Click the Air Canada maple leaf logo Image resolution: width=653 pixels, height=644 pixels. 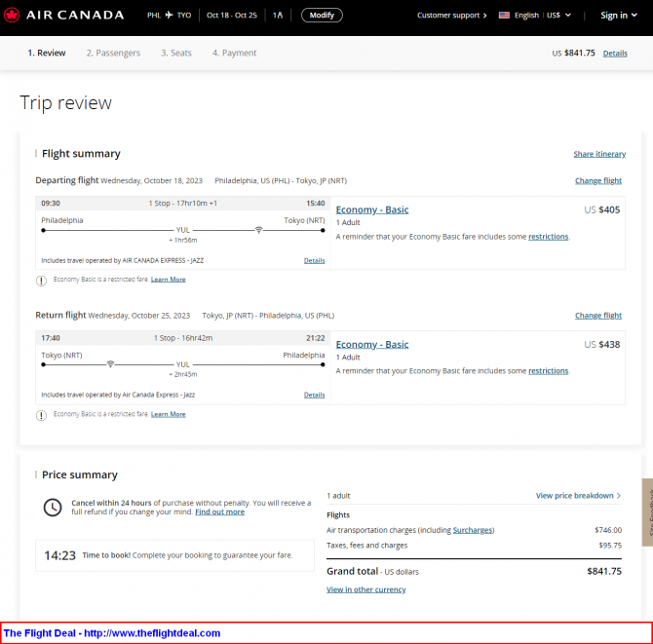coord(12,15)
